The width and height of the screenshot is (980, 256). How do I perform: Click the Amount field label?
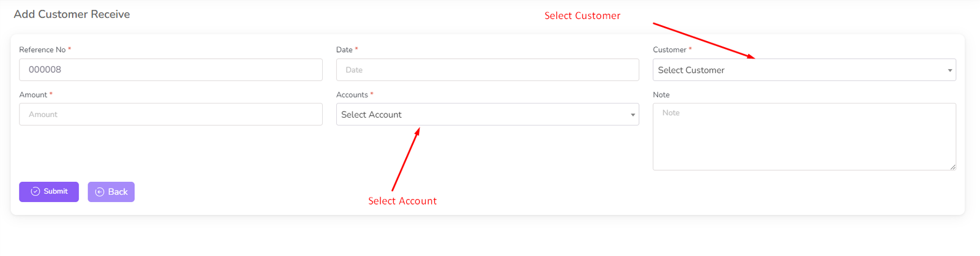click(x=33, y=95)
